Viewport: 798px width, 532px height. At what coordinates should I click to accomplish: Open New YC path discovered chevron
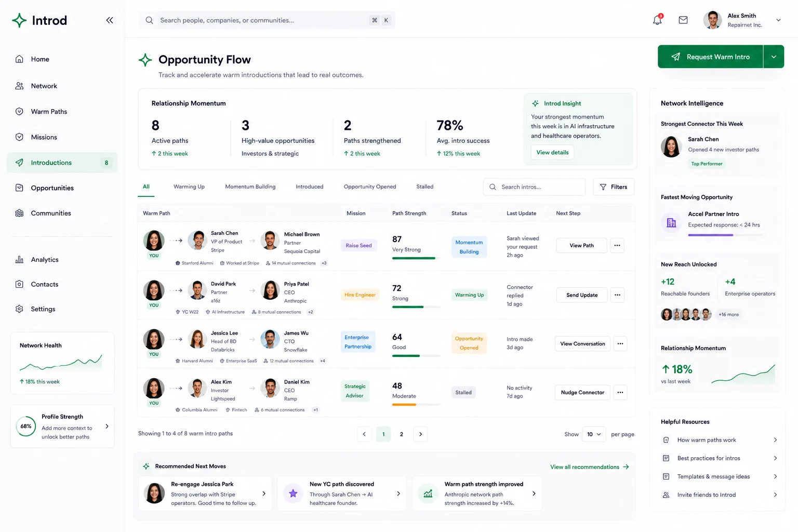pos(398,494)
